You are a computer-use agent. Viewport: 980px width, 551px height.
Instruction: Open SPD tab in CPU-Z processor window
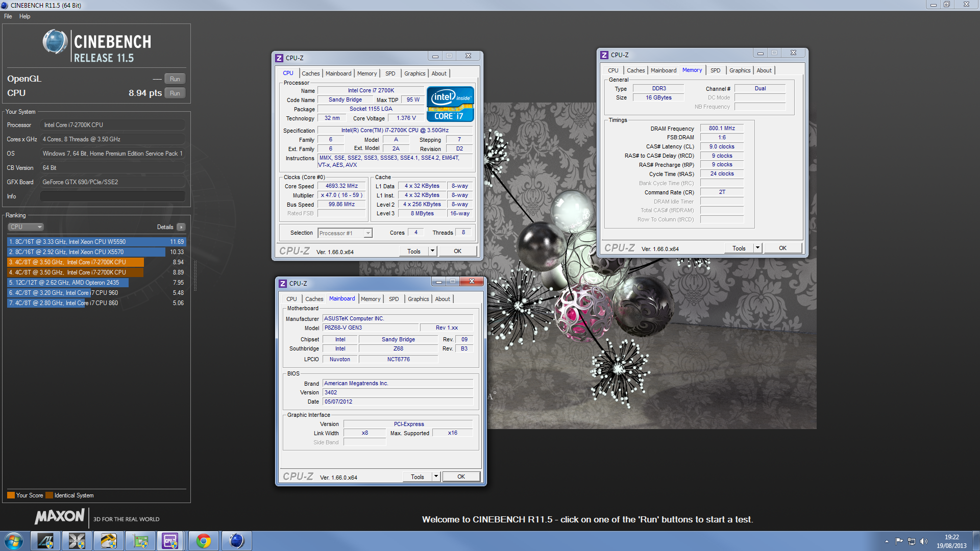[x=390, y=73]
